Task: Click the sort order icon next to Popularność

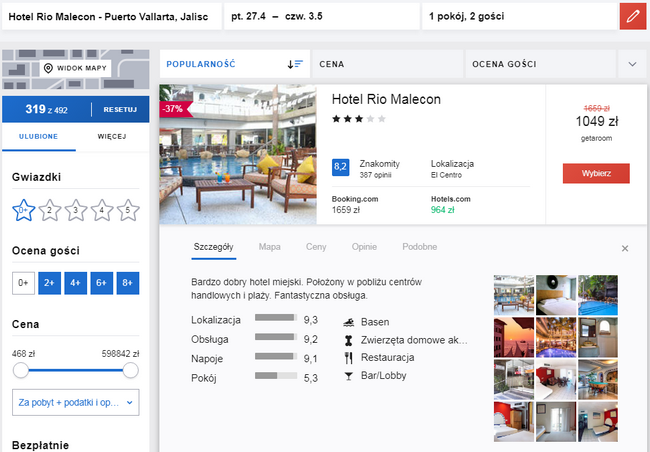Action: [x=295, y=64]
